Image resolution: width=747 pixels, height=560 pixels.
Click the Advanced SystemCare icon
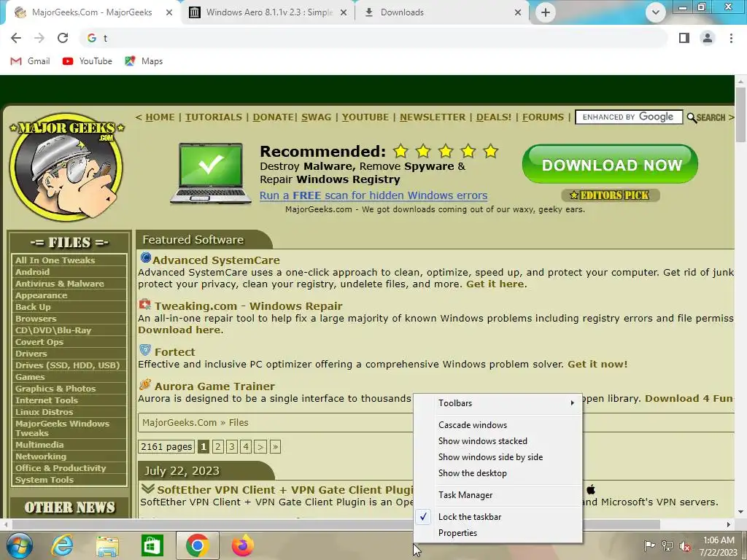(145, 258)
